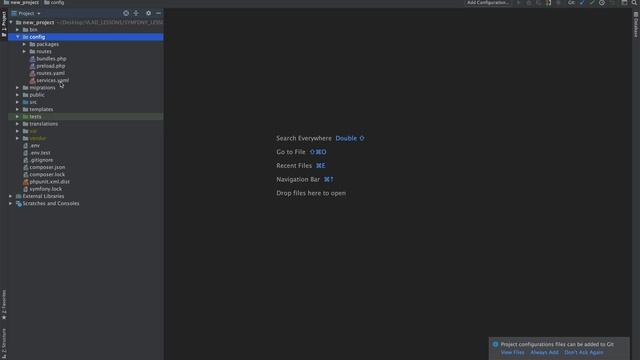This screenshot has width=640, height=360.
Task: Click the Git update project blue arrow icon
Action: pyautogui.click(x=582, y=2)
